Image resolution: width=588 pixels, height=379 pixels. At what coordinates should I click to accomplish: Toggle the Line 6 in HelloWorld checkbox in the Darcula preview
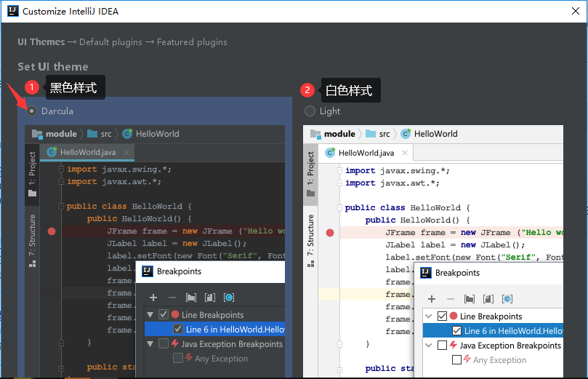(178, 329)
